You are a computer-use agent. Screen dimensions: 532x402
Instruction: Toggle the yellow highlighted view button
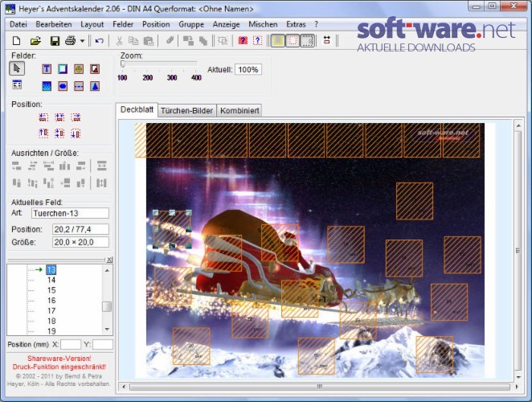tap(277, 41)
